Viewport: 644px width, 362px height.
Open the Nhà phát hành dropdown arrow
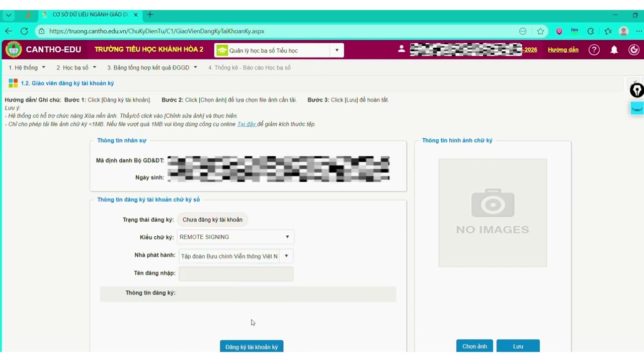(x=286, y=256)
